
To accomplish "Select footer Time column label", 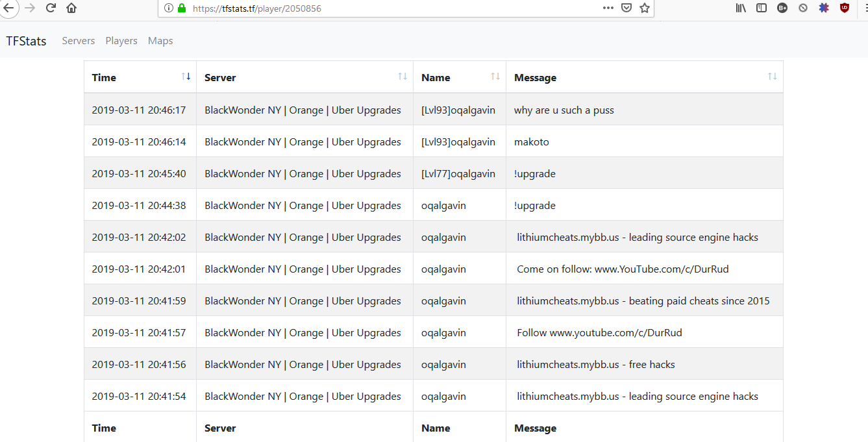I will 104,428.
